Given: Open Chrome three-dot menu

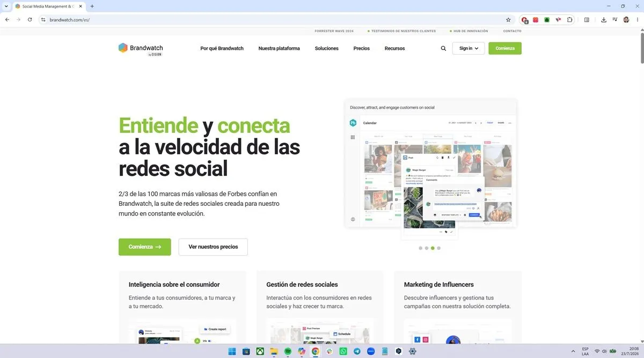Looking at the screenshot, I should tap(637, 20).
